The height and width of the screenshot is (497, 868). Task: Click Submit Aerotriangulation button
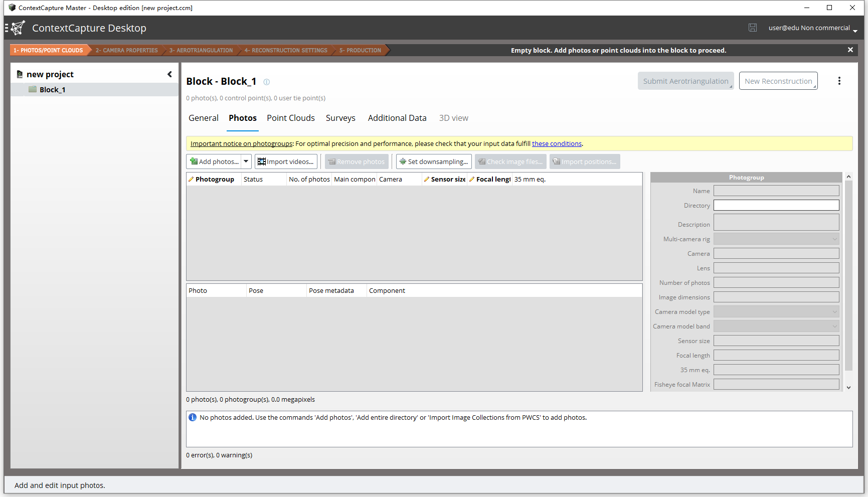pyautogui.click(x=685, y=81)
